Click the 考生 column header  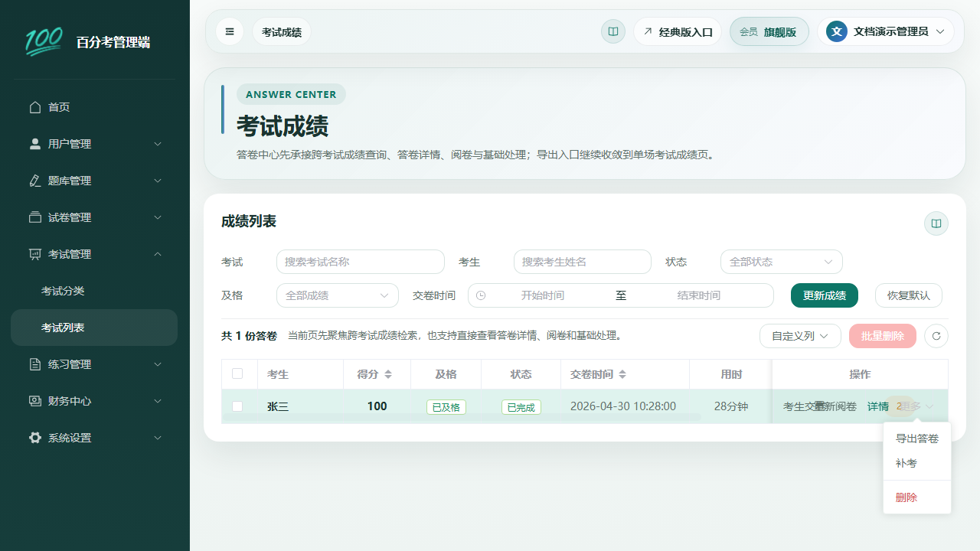click(301, 374)
